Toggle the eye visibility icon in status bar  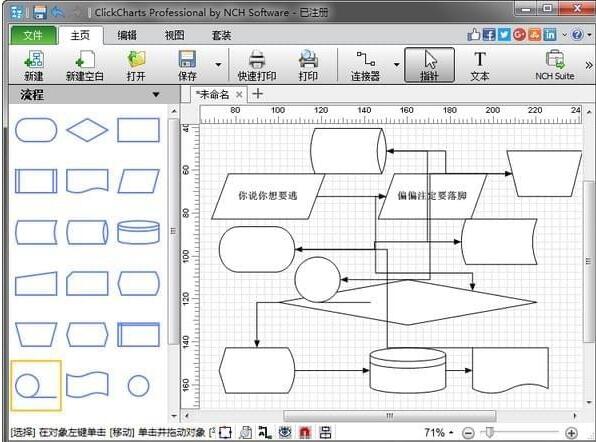pyautogui.click(x=285, y=432)
